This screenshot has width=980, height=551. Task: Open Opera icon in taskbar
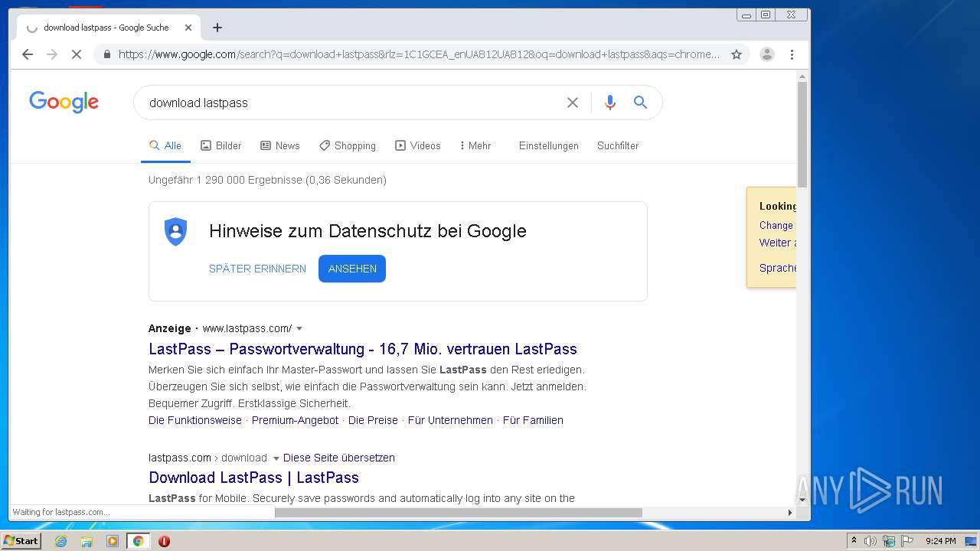164,541
